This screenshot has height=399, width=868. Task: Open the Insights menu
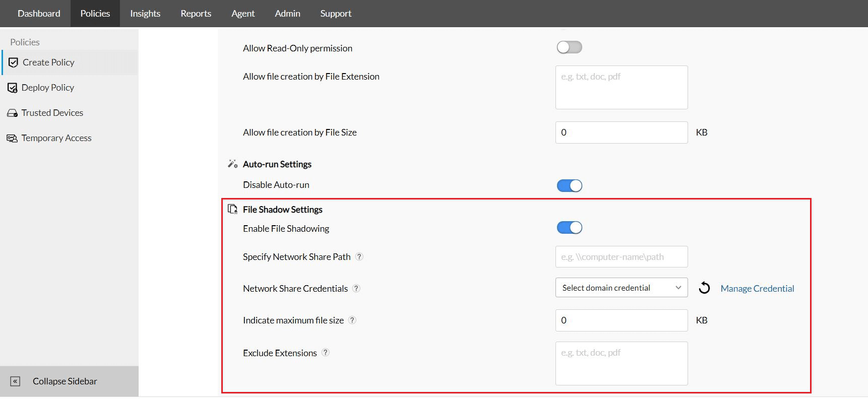tap(145, 14)
